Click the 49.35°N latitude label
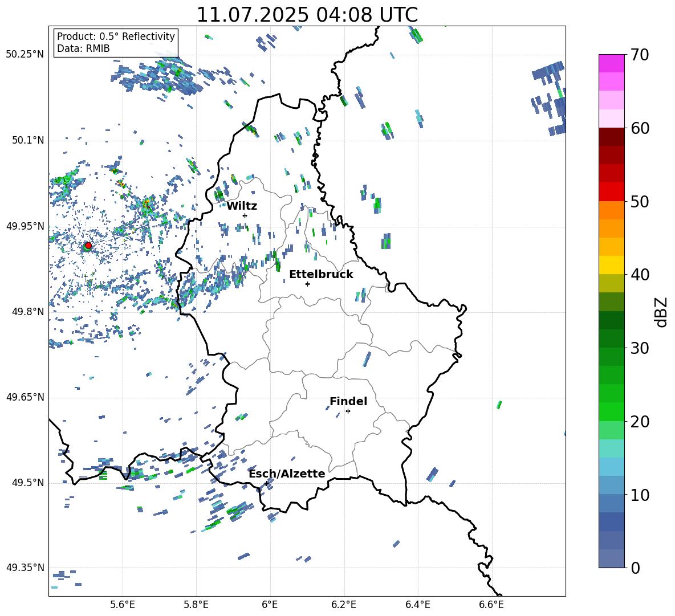This screenshot has width=675, height=616. point(25,568)
